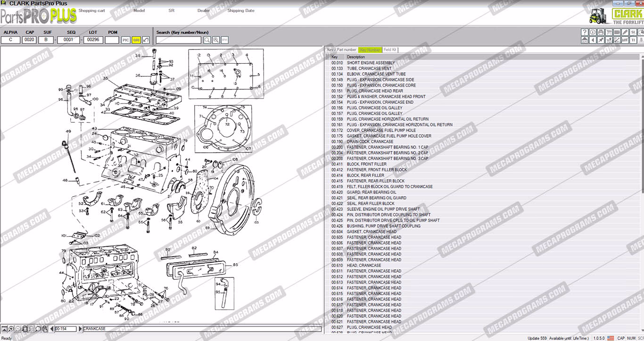Select key 00.200 bearing No. 1 cap row
The width and height of the screenshot is (644, 341).
tap(483, 147)
